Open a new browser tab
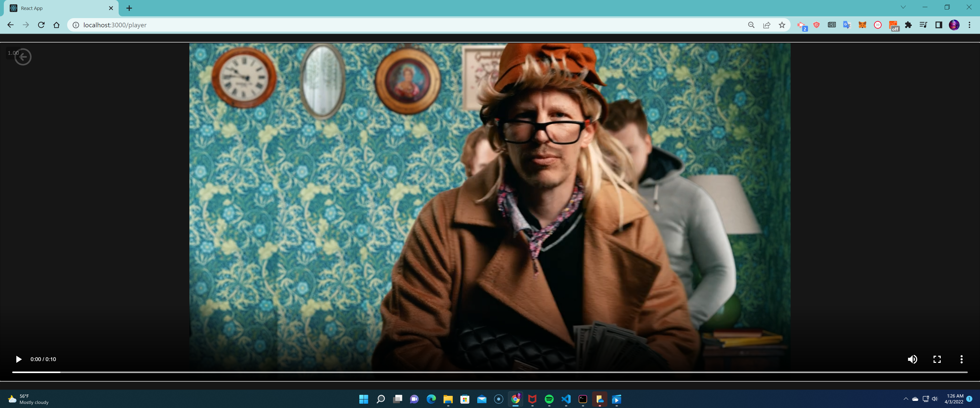The height and width of the screenshot is (408, 980). 129,8
